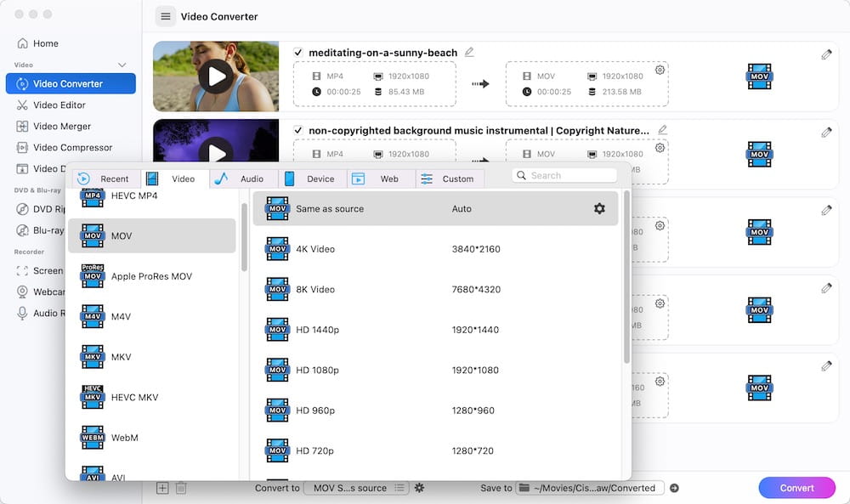
Task: Play the meditating-on-a-sunny-beach thumbnail preview
Action: pyautogui.click(x=216, y=76)
